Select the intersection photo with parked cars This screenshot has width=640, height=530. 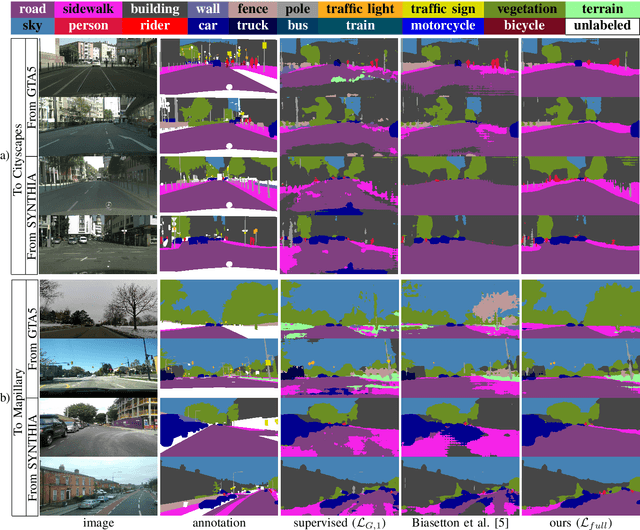(x=98, y=244)
